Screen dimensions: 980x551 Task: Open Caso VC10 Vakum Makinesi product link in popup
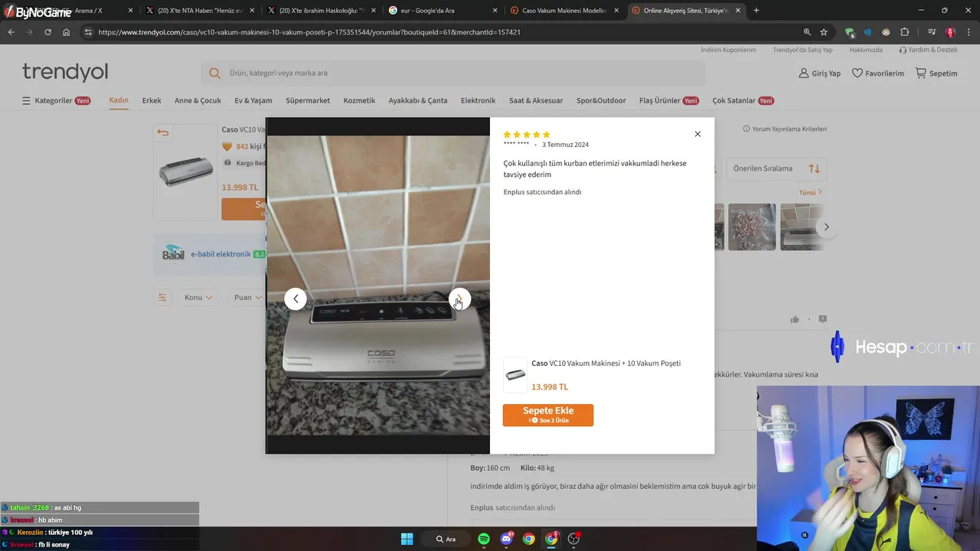[x=606, y=364]
